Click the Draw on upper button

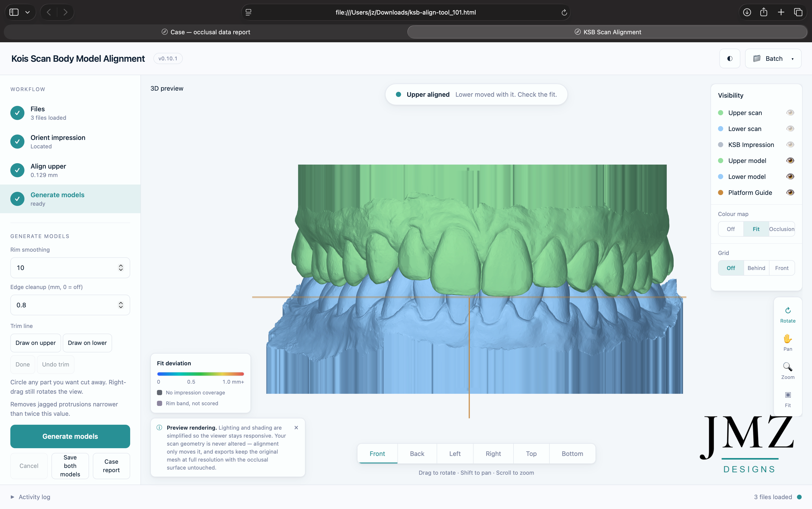(36, 343)
